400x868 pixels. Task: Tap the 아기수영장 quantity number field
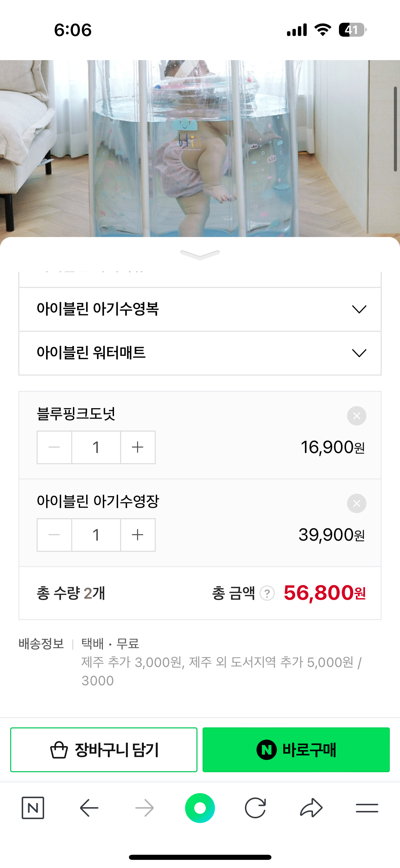click(96, 535)
